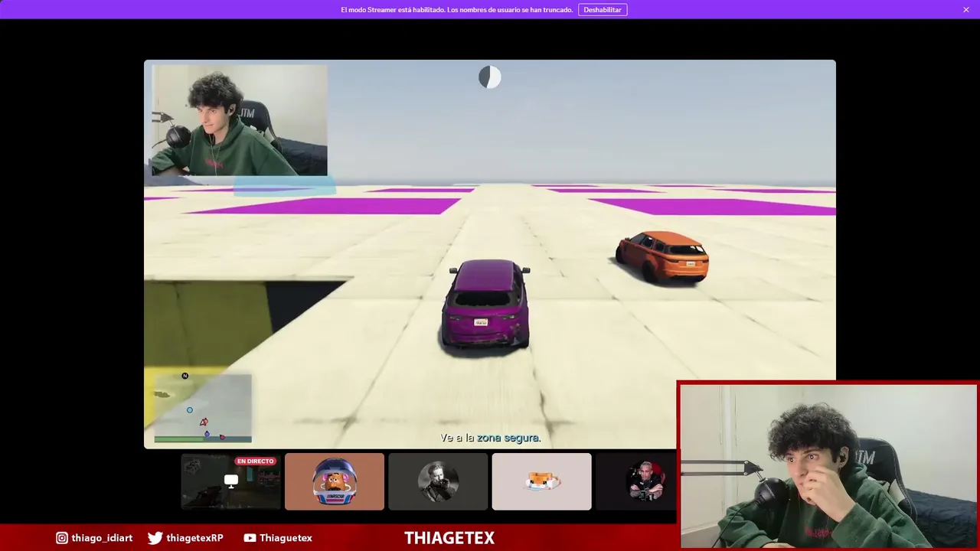This screenshot has height=551, width=980.
Task: Click the Twitter bird logo in overlay
Action: pyautogui.click(x=155, y=538)
